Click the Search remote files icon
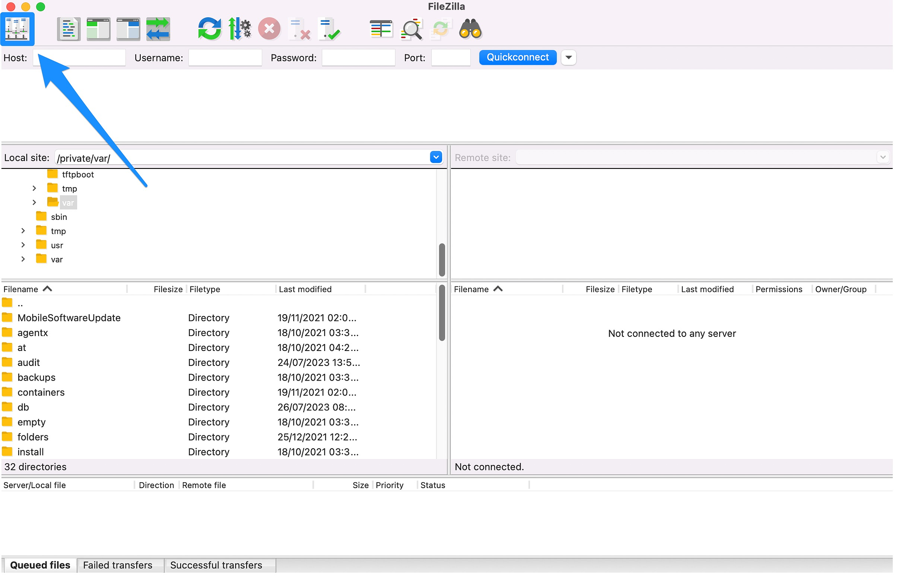 click(470, 29)
